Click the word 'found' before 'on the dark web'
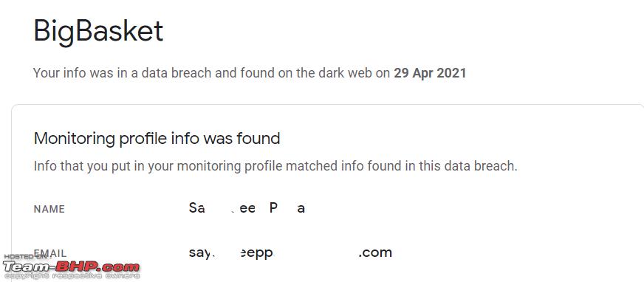 258,74
